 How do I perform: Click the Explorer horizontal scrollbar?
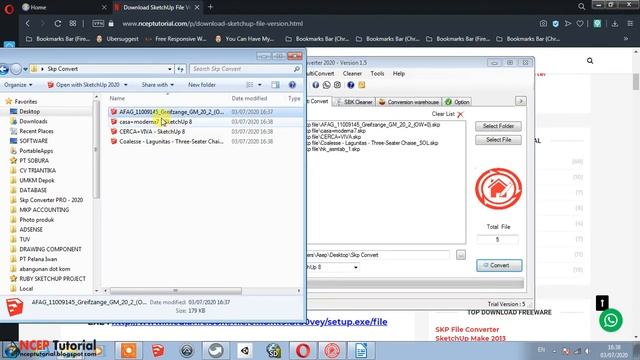tap(176, 291)
